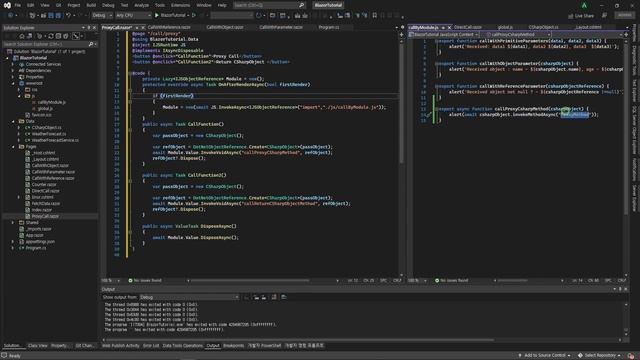Click Add to Source Control in status bar
The height and width of the screenshot is (360, 640).
pos(544,356)
